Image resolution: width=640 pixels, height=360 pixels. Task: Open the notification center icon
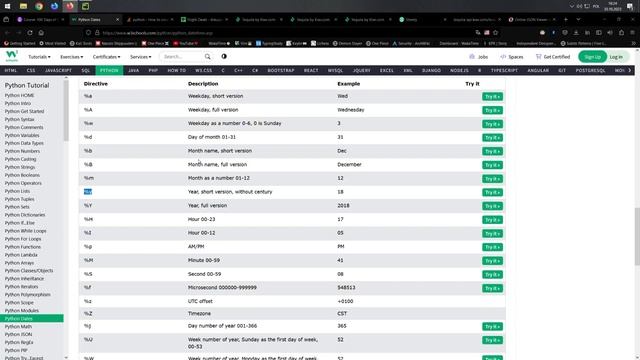[x=630, y=6]
